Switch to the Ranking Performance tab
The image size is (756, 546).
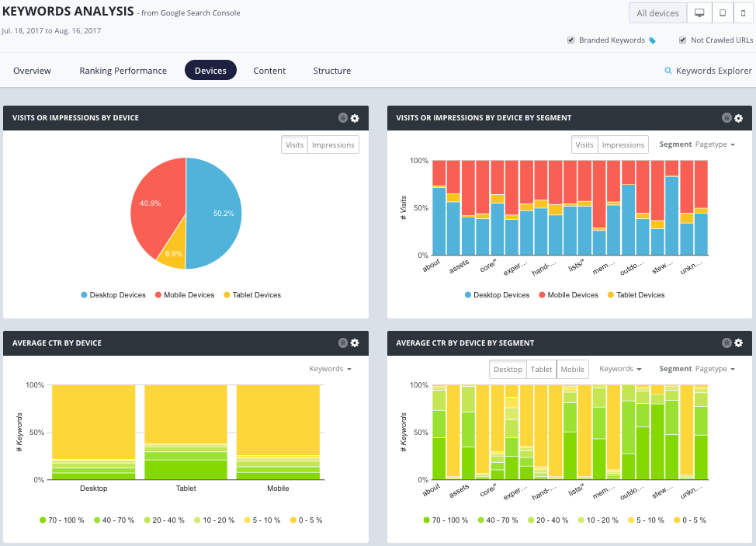(123, 71)
